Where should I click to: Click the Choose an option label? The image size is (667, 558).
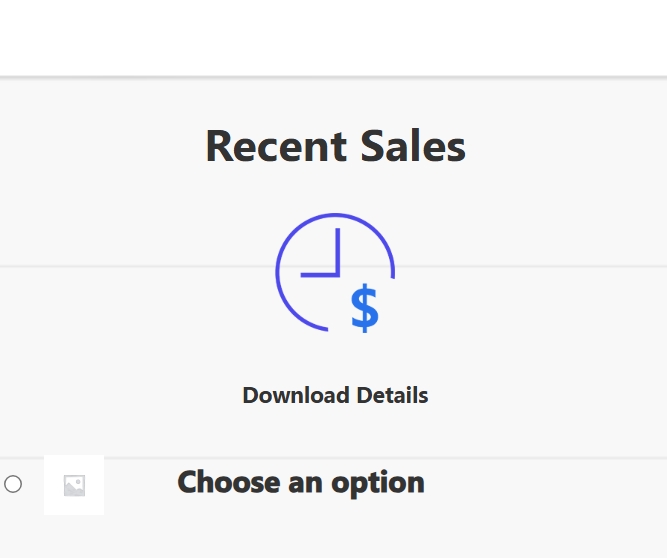301,483
